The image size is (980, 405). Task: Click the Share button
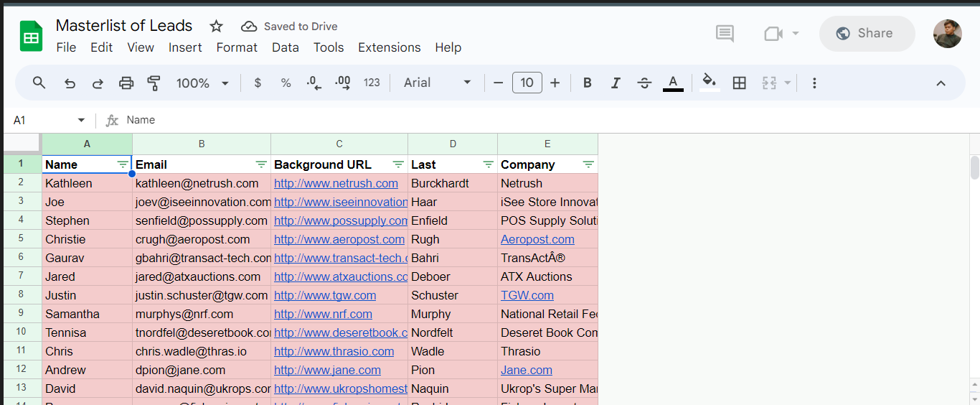pyautogui.click(x=867, y=33)
